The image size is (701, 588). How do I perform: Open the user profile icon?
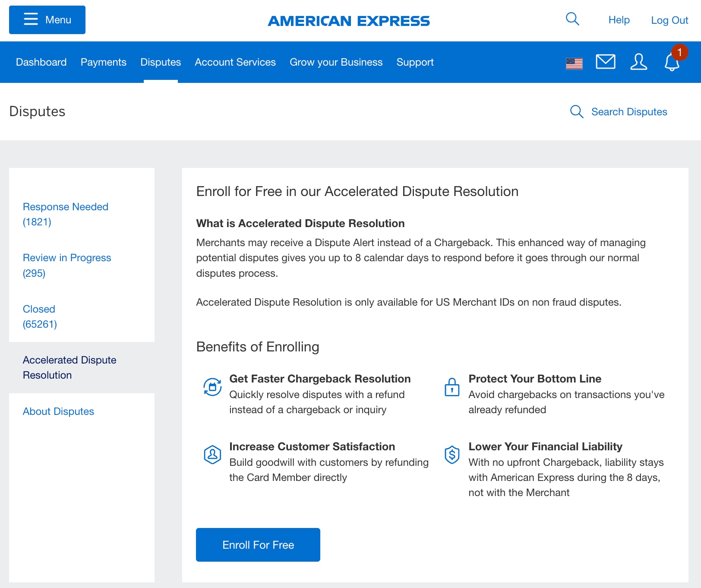click(638, 62)
